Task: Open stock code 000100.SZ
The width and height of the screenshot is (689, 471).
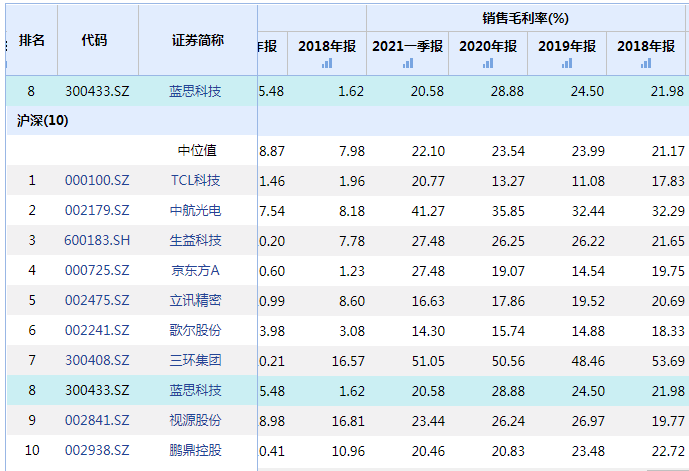Action: tap(97, 180)
